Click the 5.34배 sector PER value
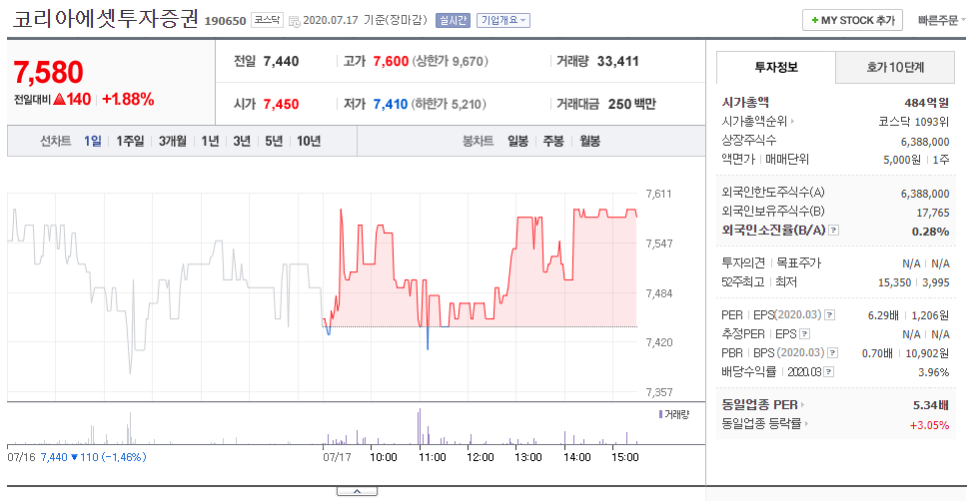 coord(931,405)
